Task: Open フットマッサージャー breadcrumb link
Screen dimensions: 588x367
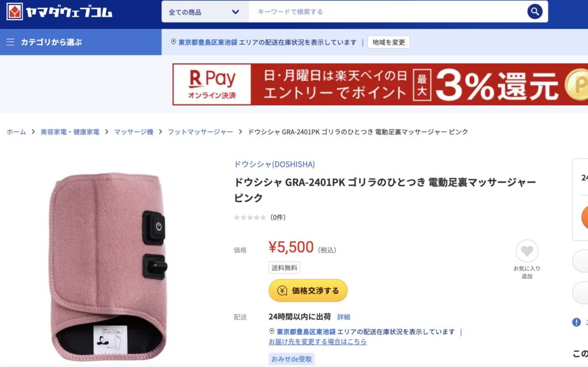Action: tap(200, 132)
